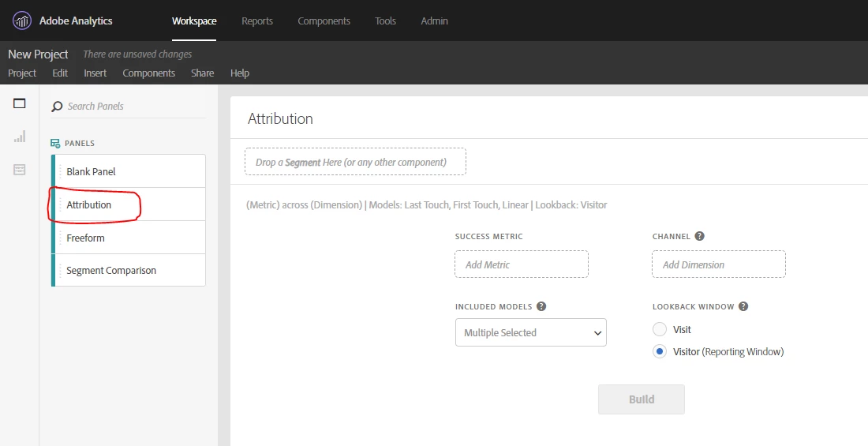Open the Panels rail icon
This screenshot has height=446, width=868.
point(20,103)
